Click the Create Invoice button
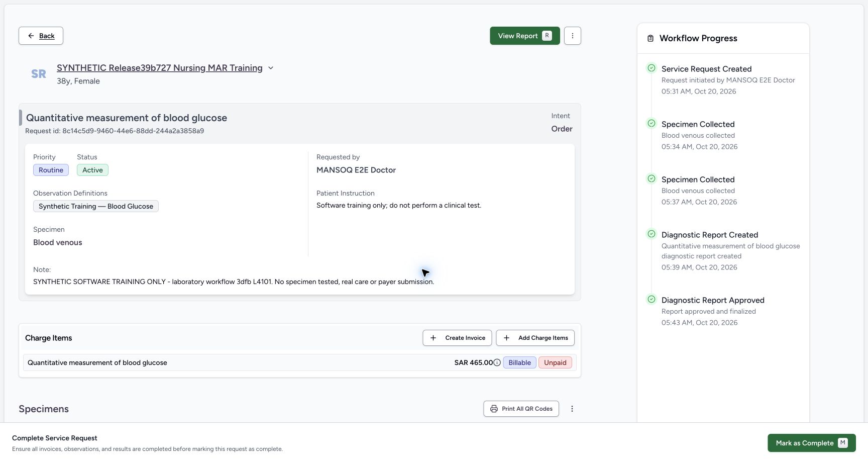This screenshot has width=868, height=463. click(x=457, y=338)
